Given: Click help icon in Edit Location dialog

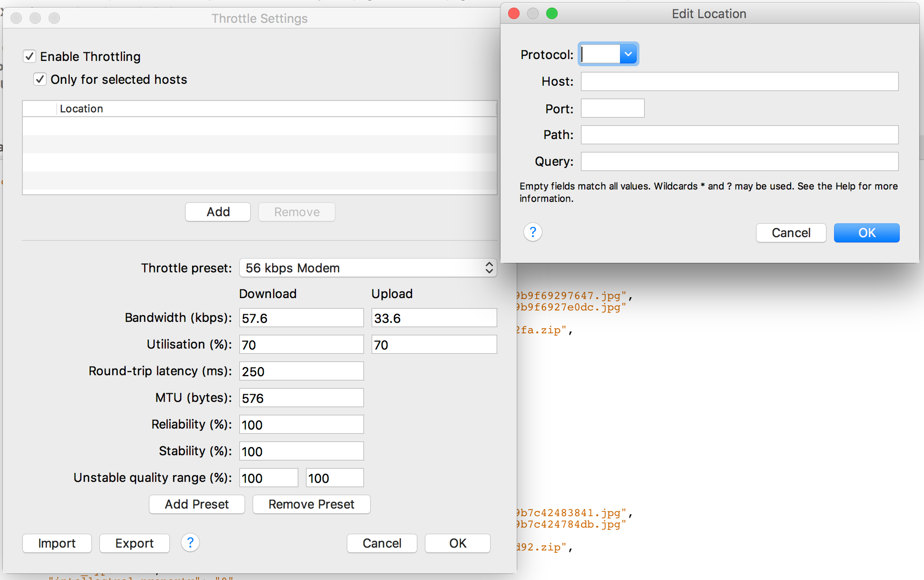Looking at the screenshot, I should [532, 232].
